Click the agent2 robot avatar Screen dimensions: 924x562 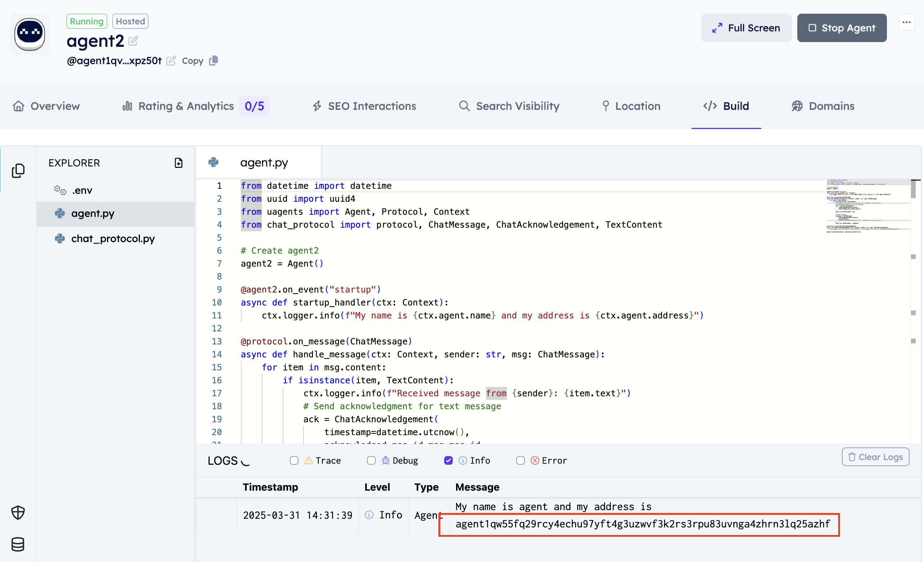(x=30, y=35)
